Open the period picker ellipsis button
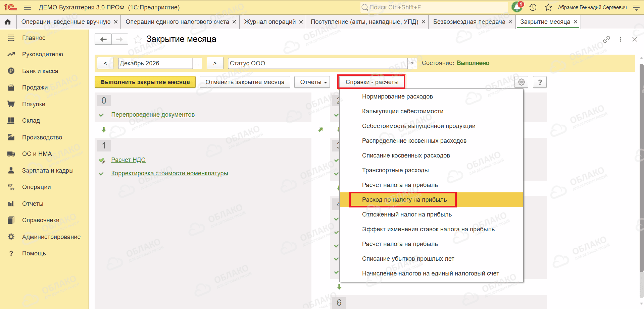The height and width of the screenshot is (309, 644). coord(197,63)
